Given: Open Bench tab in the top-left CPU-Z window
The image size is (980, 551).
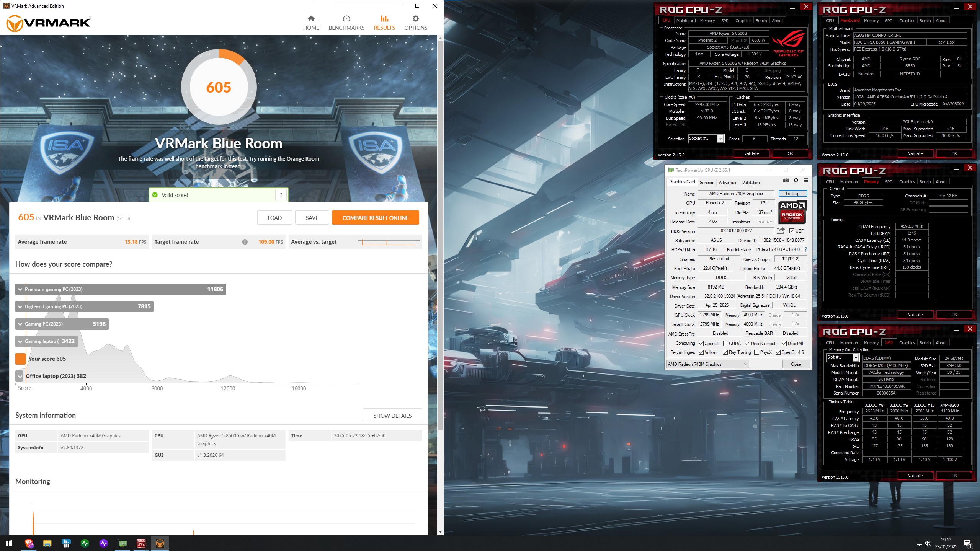Looking at the screenshot, I should click(x=761, y=21).
